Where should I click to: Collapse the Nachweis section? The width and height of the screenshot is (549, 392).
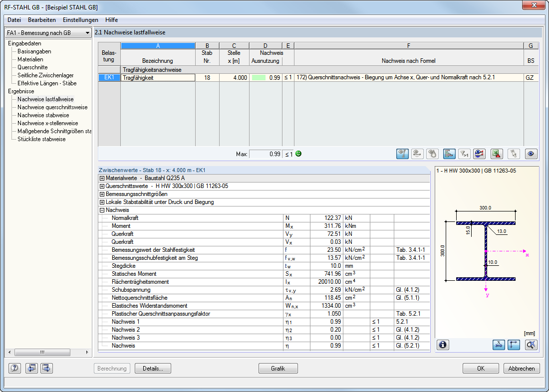coord(102,210)
